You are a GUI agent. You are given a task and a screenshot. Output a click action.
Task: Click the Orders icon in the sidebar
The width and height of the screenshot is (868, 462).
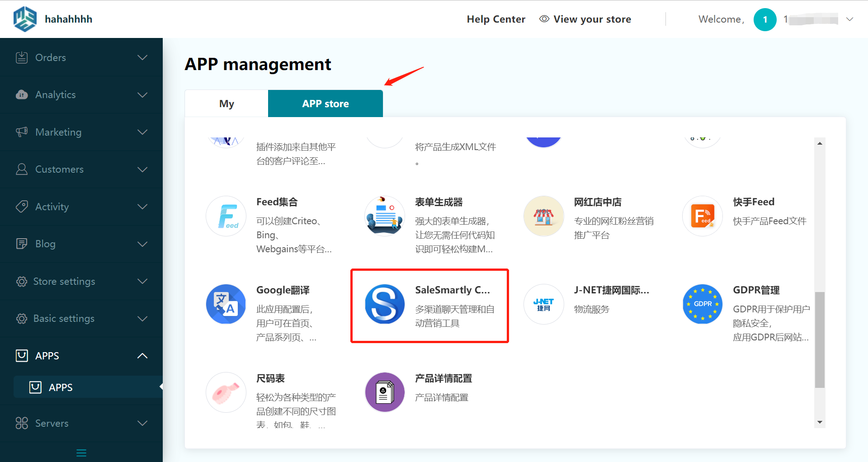(x=22, y=57)
